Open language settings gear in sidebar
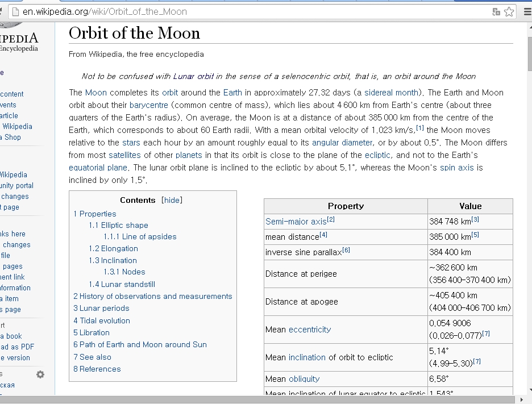The image size is (532, 404). (x=40, y=374)
